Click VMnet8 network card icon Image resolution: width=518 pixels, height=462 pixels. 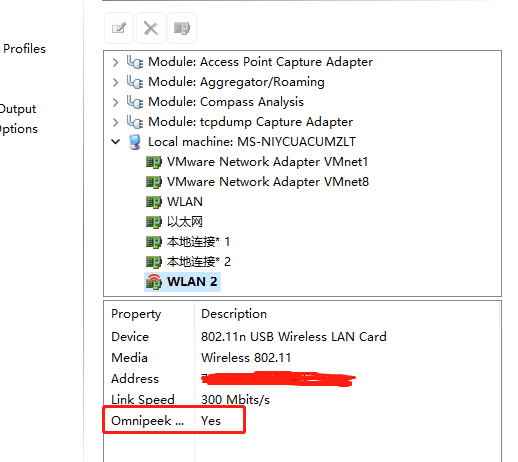pyautogui.click(x=154, y=182)
